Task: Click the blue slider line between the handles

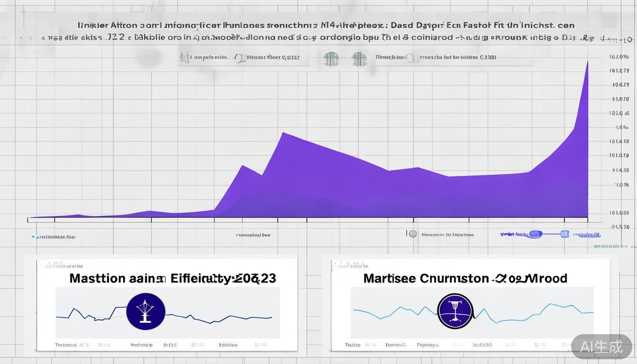Action: click(551, 234)
